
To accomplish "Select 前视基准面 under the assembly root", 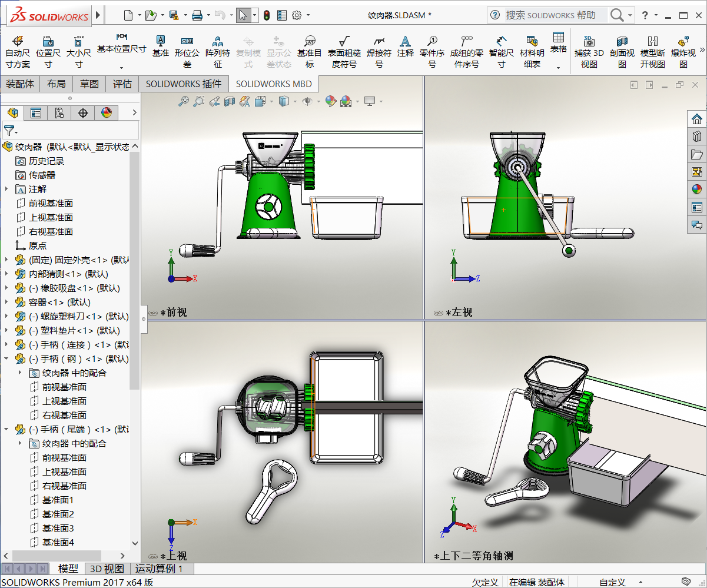I will 51,203.
